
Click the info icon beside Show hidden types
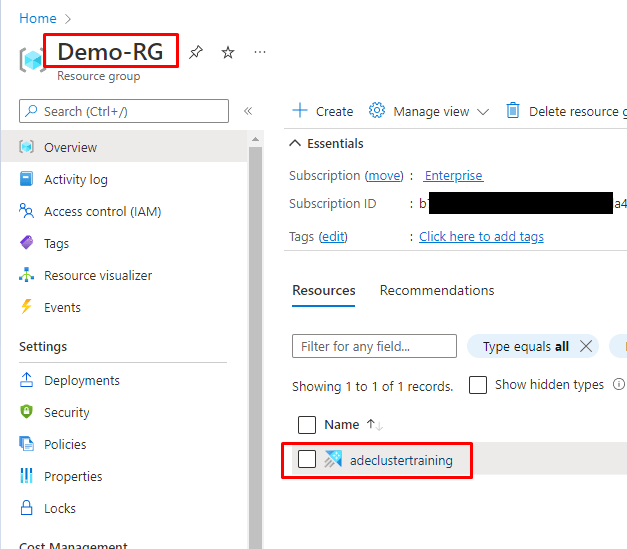619,384
